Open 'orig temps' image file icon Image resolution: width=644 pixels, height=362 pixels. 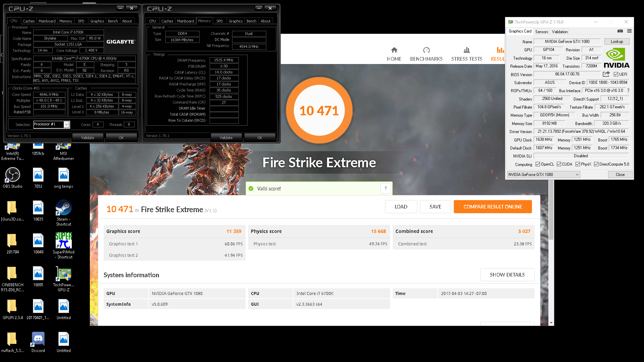pos(63,178)
